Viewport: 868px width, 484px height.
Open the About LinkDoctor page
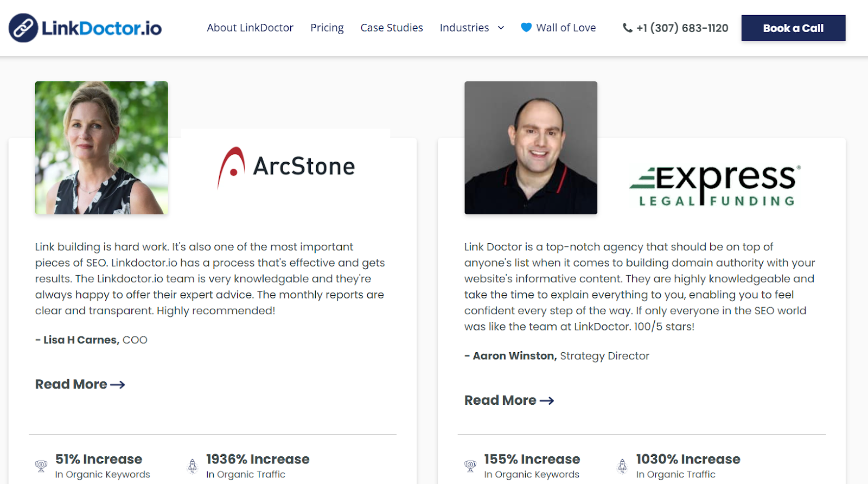pos(250,28)
